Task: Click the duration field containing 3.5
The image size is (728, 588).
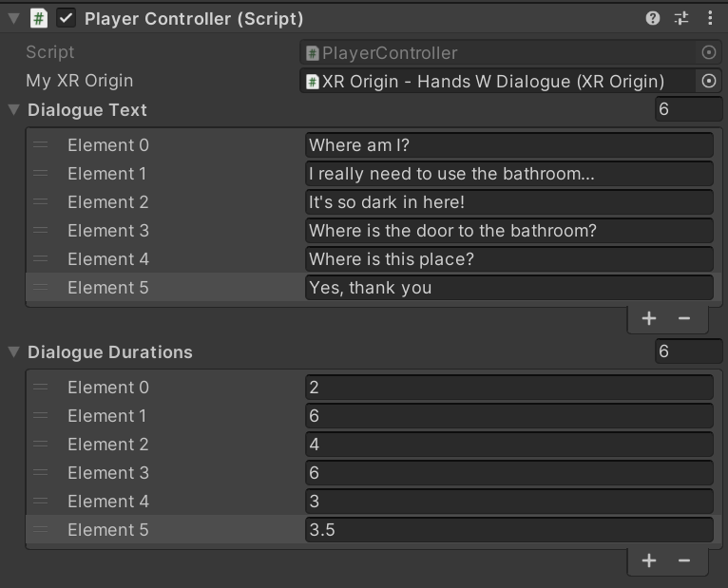Action: point(508,530)
